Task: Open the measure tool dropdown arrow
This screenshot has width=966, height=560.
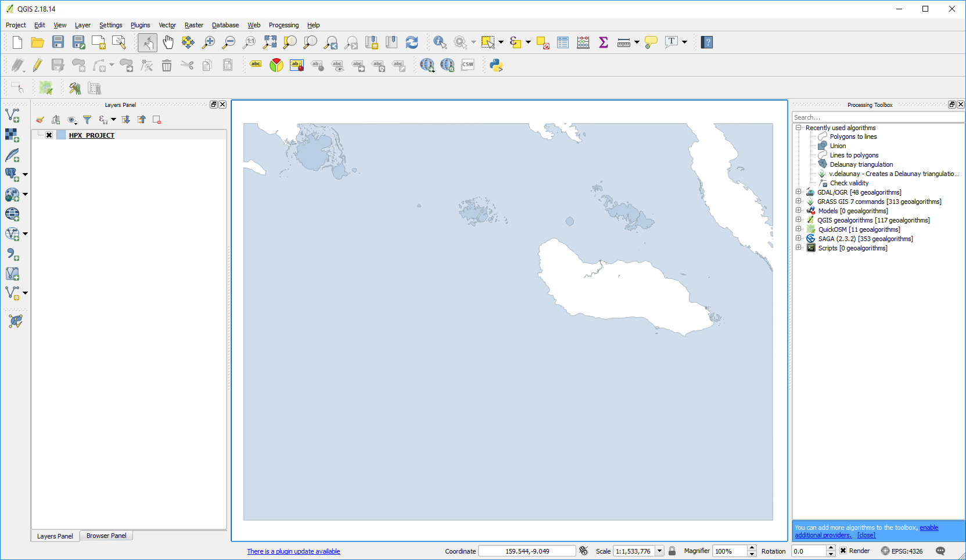Action: tap(637, 42)
